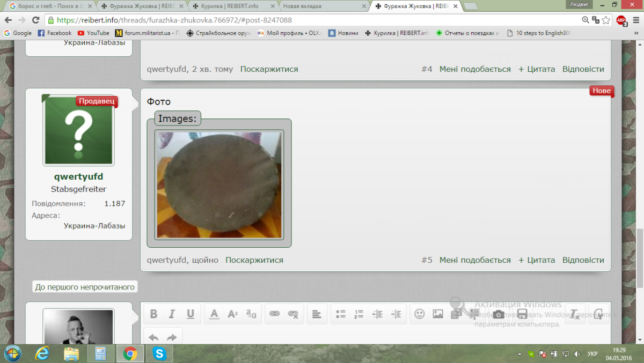The image size is (644, 363).
Task: Open the qwertyufd username profile link
Action: point(78,176)
